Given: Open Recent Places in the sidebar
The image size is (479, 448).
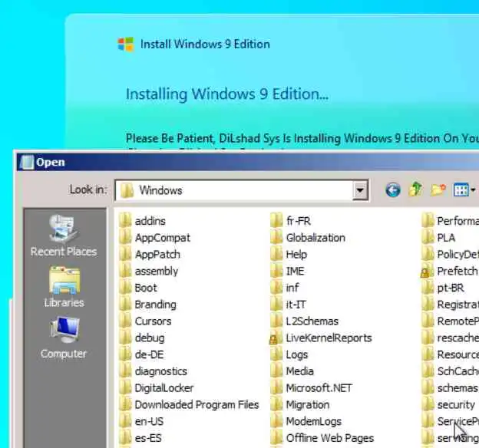Looking at the screenshot, I should coord(64,236).
